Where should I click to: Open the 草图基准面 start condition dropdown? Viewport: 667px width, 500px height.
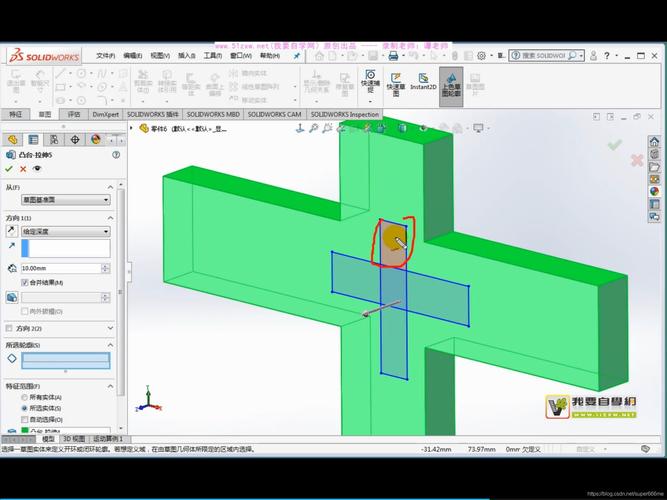pyautogui.click(x=66, y=200)
